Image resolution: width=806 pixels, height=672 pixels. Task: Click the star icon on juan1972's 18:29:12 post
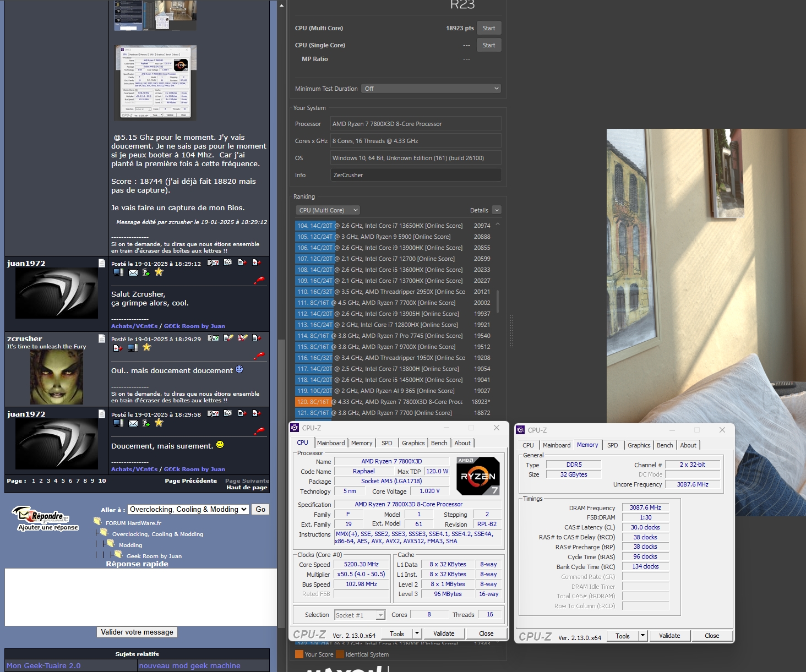[x=159, y=272]
